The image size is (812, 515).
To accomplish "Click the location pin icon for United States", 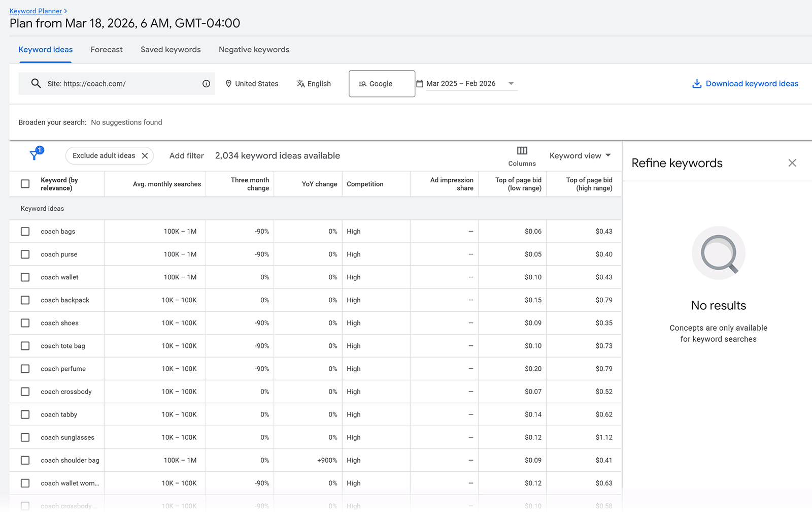I will pyautogui.click(x=229, y=83).
